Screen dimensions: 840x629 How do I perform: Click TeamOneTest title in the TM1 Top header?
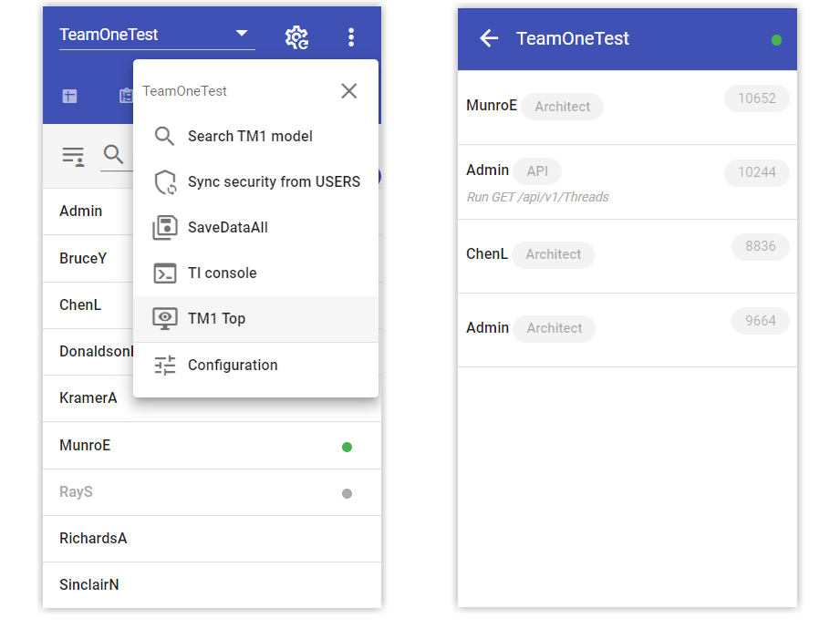(573, 38)
